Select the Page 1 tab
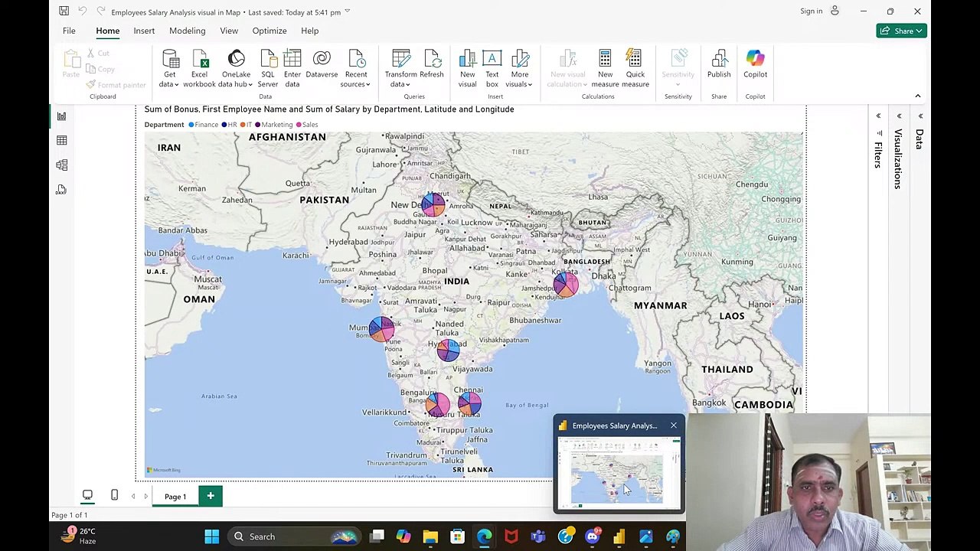Viewport: 980px width, 551px height. [175, 497]
